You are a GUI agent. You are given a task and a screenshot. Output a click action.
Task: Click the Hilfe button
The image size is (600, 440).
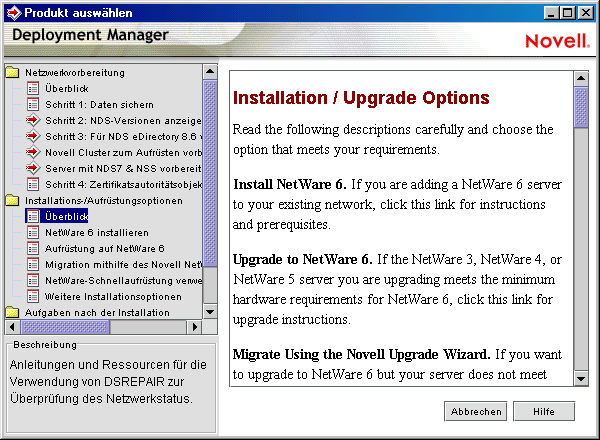pos(544,411)
